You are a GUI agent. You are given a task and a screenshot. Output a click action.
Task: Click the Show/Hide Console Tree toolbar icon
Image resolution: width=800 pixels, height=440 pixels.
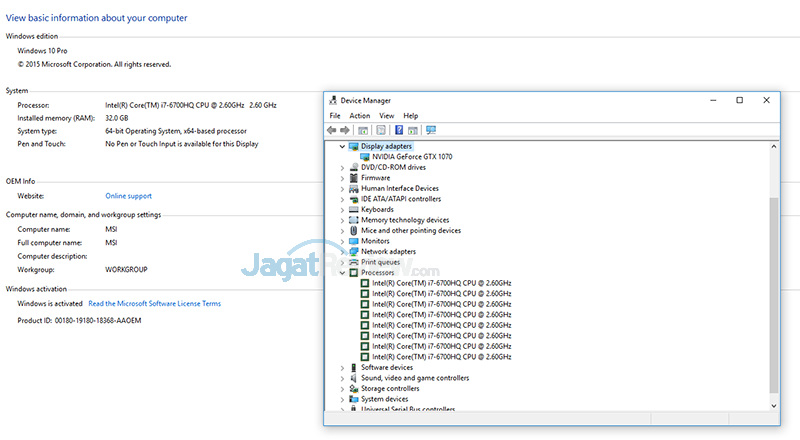point(363,130)
